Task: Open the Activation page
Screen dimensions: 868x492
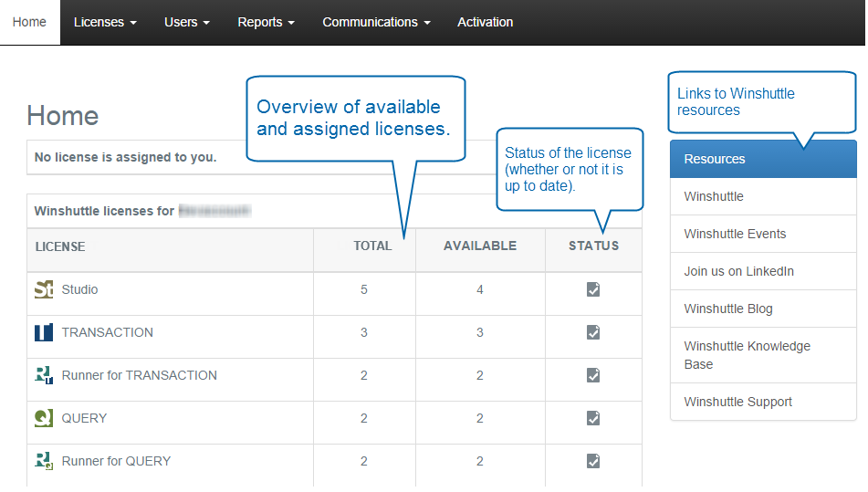Action: click(485, 22)
